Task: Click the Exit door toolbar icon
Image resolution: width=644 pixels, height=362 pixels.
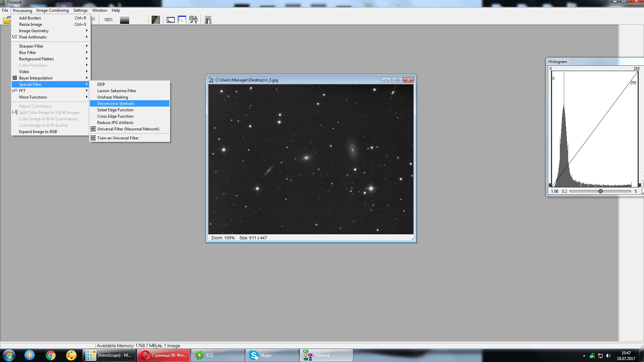Action: coord(208,20)
